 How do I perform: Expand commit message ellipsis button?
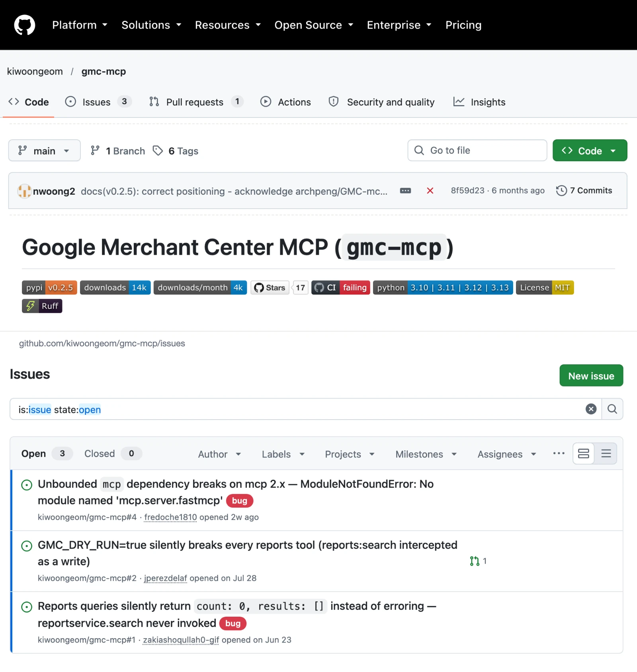click(x=405, y=191)
